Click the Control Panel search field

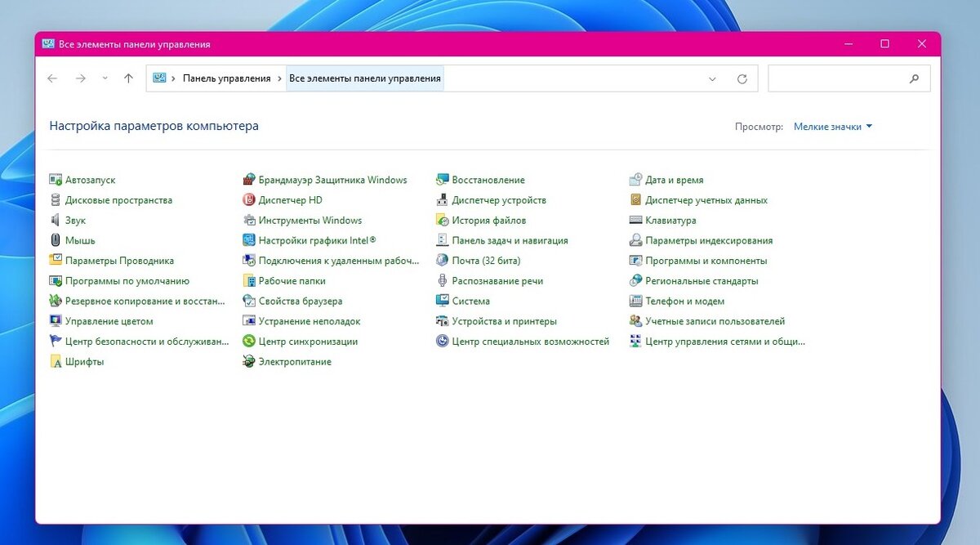click(837, 79)
